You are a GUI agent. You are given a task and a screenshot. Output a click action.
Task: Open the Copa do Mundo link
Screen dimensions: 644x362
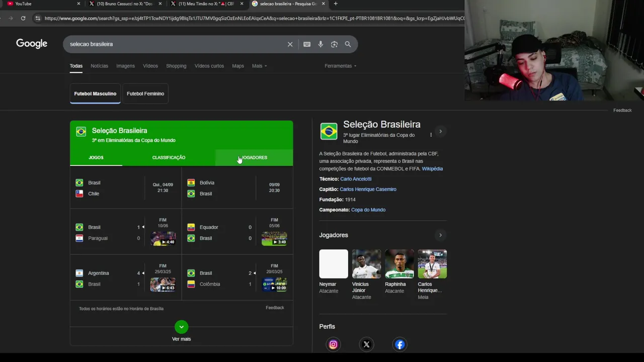point(368,210)
